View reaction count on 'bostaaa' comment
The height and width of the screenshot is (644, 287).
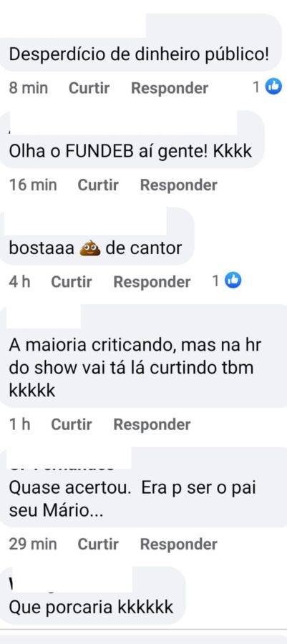point(216,281)
